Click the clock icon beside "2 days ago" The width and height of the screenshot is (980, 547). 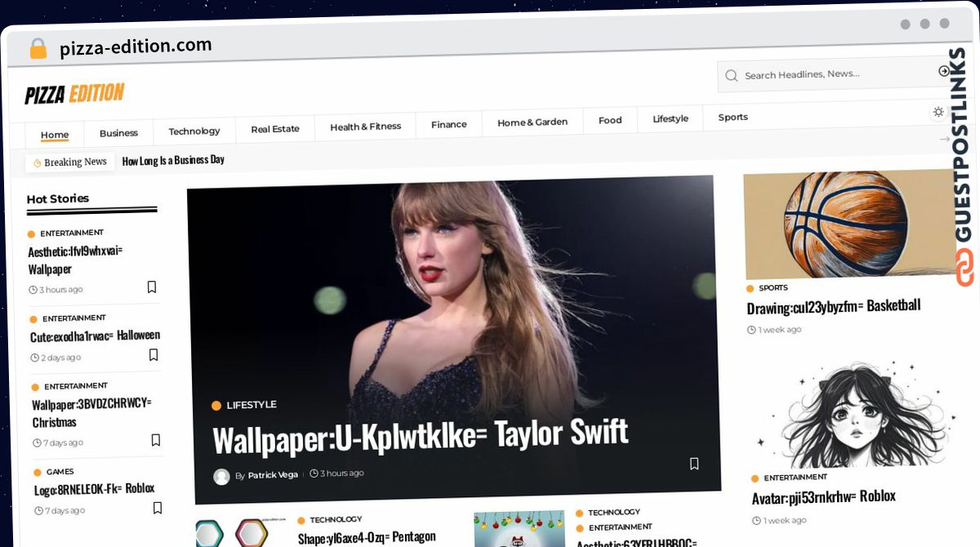(x=34, y=358)
